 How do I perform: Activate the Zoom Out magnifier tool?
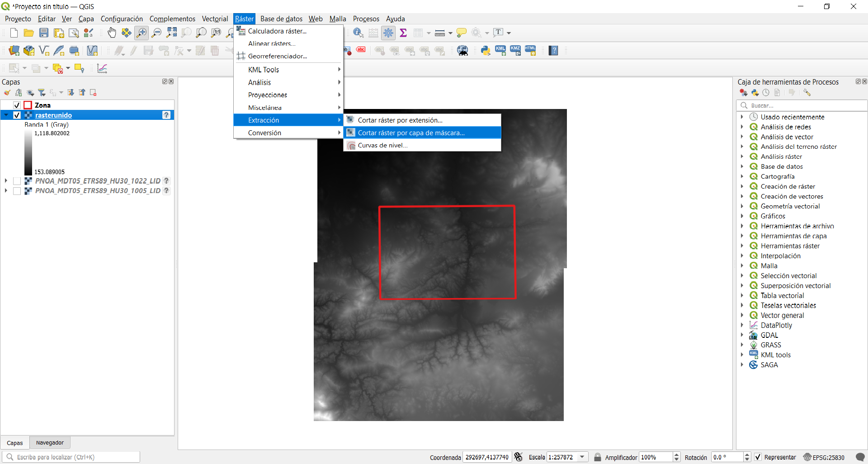click(x=156, y=33)
